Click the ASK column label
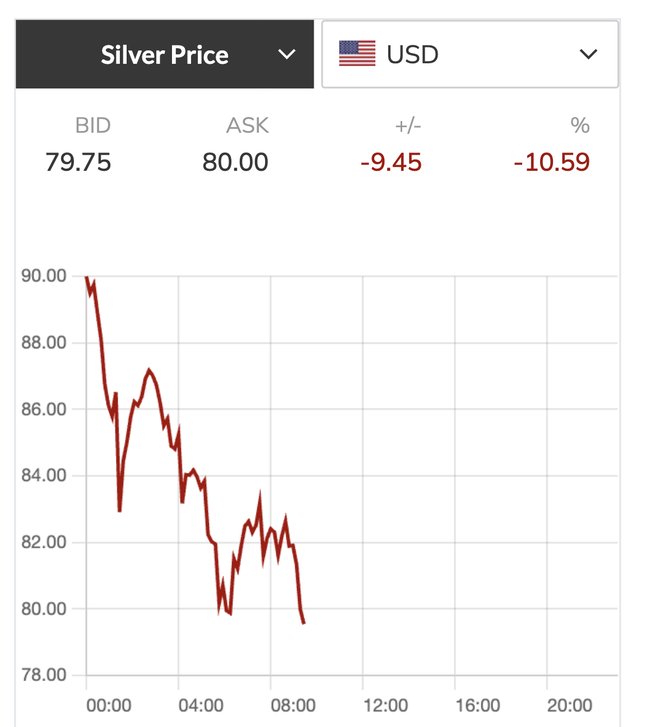The height and width of the screenshot is (727, 660). tap(247, 126)
